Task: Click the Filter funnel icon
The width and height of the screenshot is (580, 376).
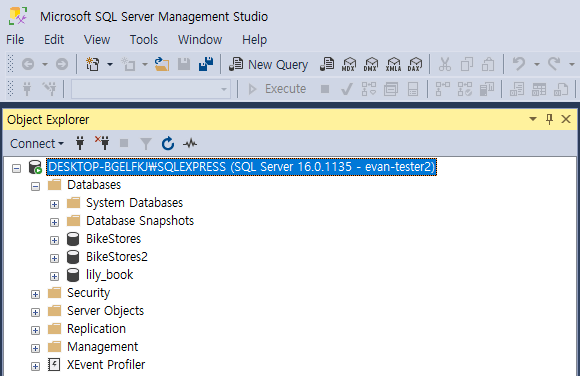Action: pos(146,143)
